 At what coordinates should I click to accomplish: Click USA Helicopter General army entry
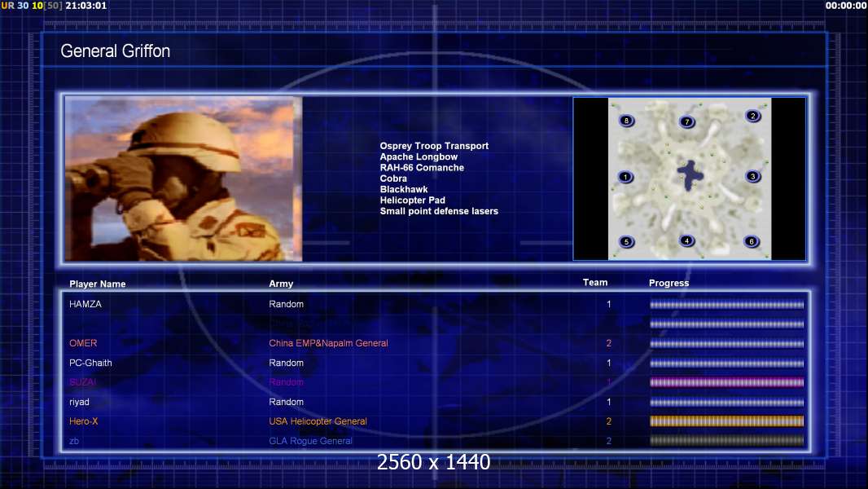318,421
